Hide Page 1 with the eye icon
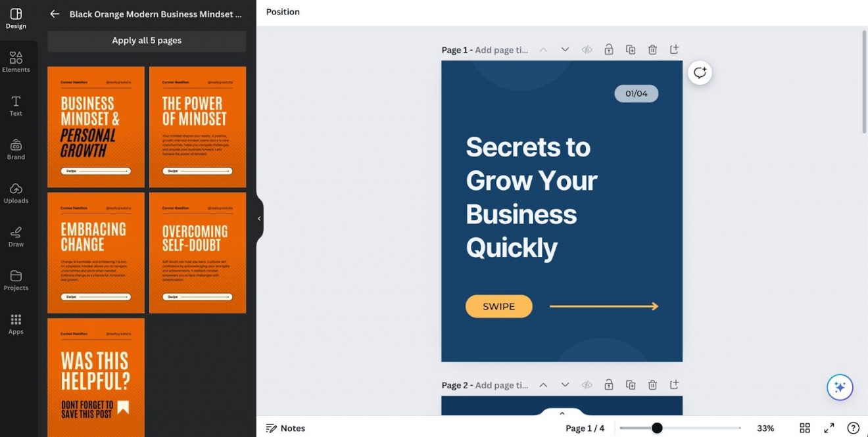 [587, 49]
